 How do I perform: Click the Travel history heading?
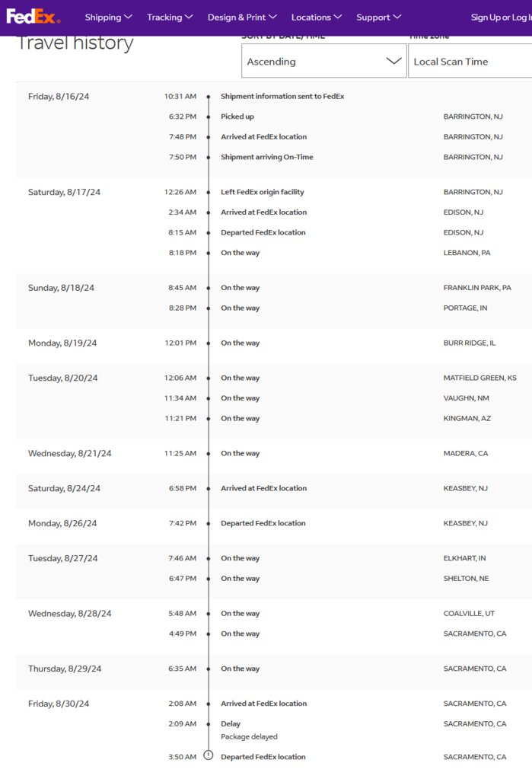point(75,43)
